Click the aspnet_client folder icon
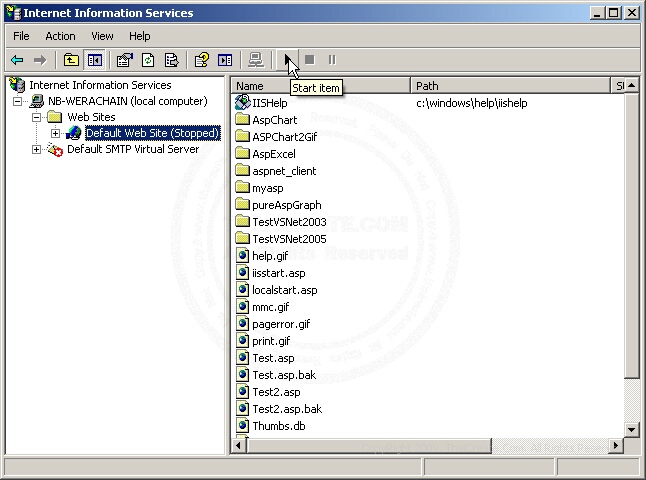 pos(243,171)
